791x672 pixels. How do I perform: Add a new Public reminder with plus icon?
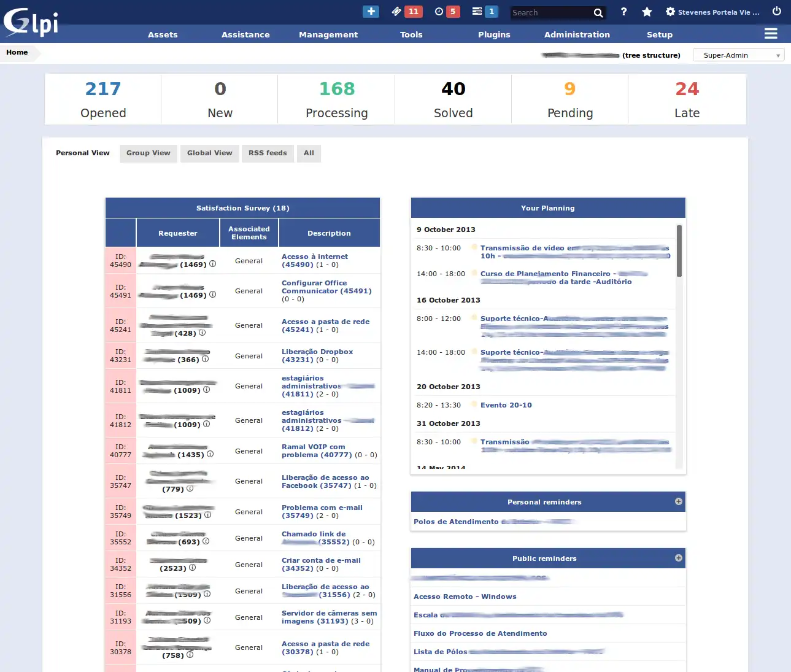(678, 558)
